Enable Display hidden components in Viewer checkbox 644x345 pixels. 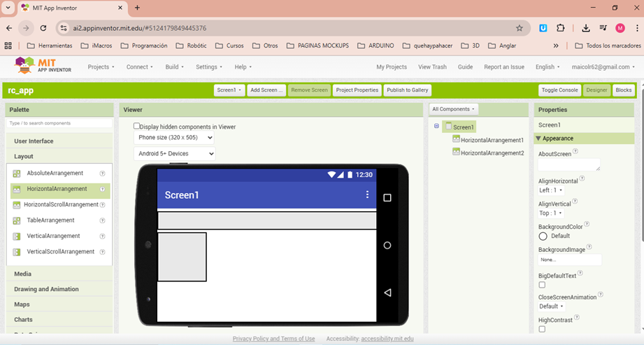pyautogui.click(x=137, y=127)
